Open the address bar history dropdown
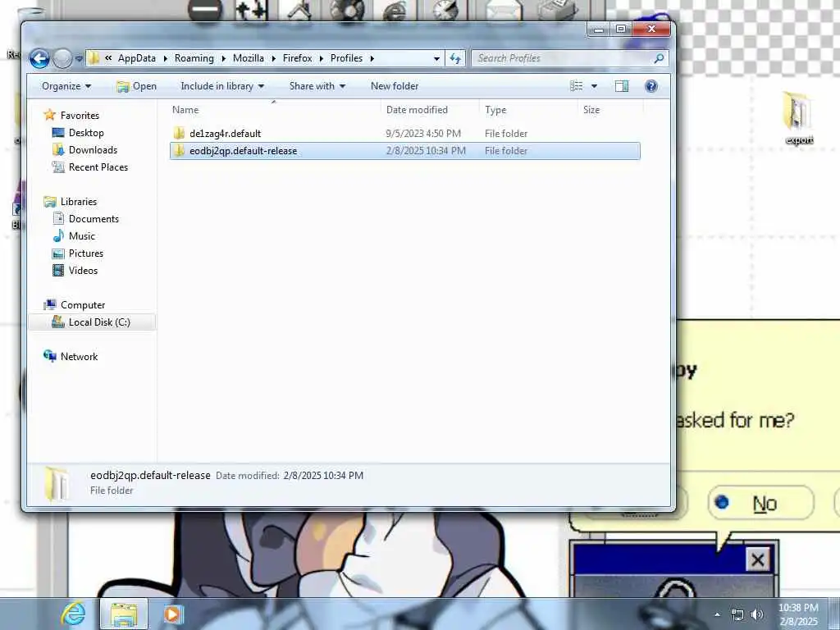Viewport: 840px width, 630px height. (436, 58)
